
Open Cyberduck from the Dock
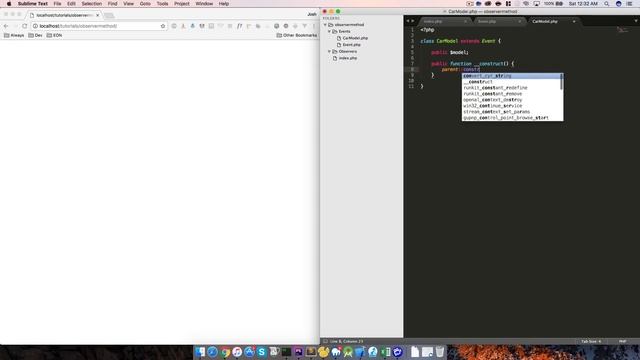[x=323, y=352]
